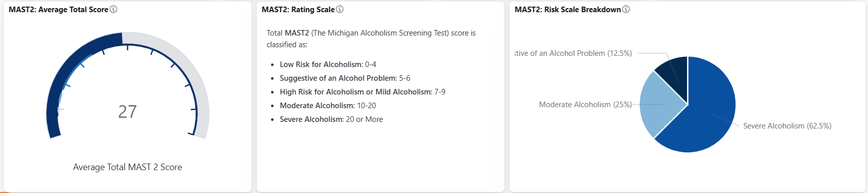Click Severe Alcoholism: 20 or More item
The width and height of the screenshot is (868, 193).
(331, 119)
